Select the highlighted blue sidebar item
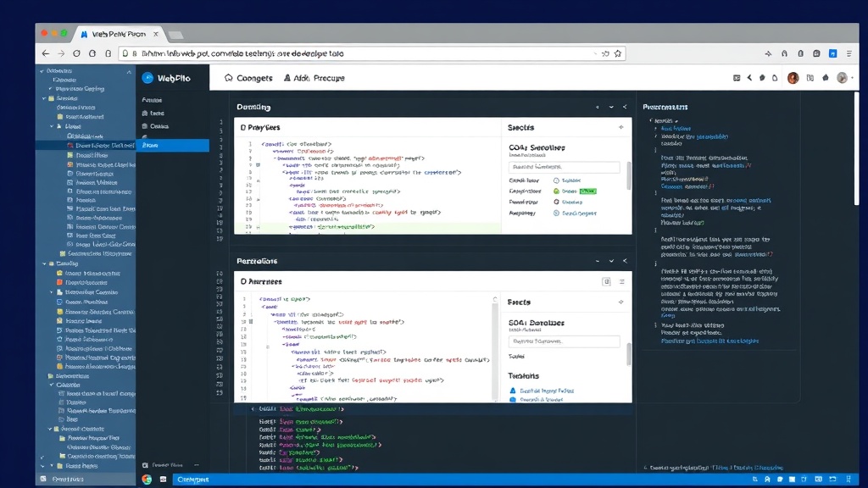 (173, 145)
